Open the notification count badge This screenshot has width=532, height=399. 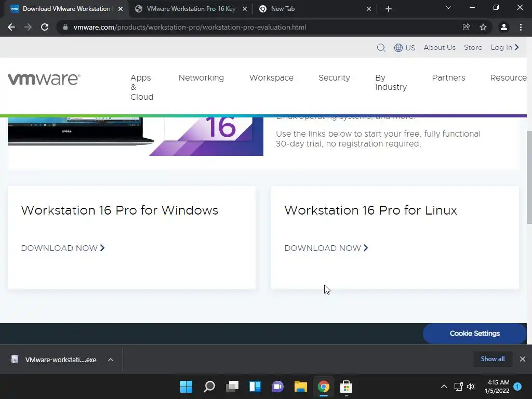pyautogui.click(x=517, y=387)
